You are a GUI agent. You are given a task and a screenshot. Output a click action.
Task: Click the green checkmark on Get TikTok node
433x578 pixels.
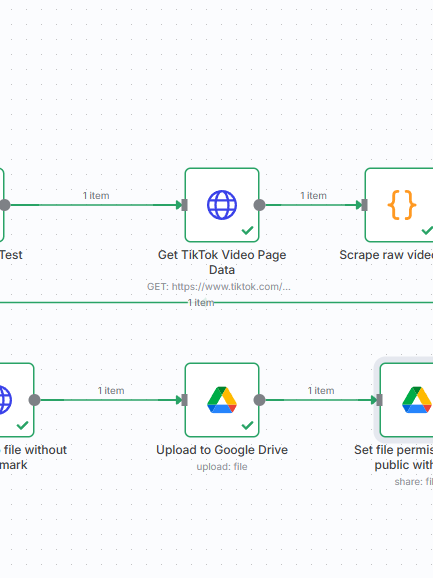pos(247,230)
